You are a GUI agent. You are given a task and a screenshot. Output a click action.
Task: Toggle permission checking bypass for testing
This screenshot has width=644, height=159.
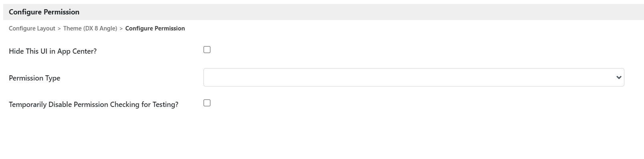(x=207, y=103)
